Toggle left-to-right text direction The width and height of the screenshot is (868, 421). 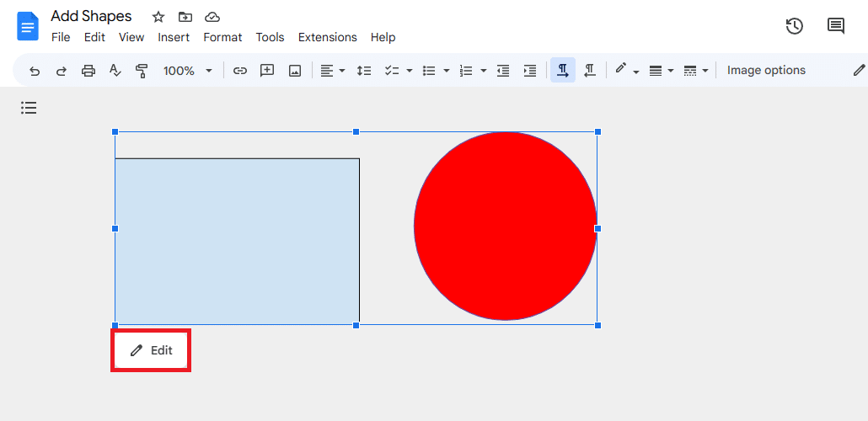coord(563,70)
